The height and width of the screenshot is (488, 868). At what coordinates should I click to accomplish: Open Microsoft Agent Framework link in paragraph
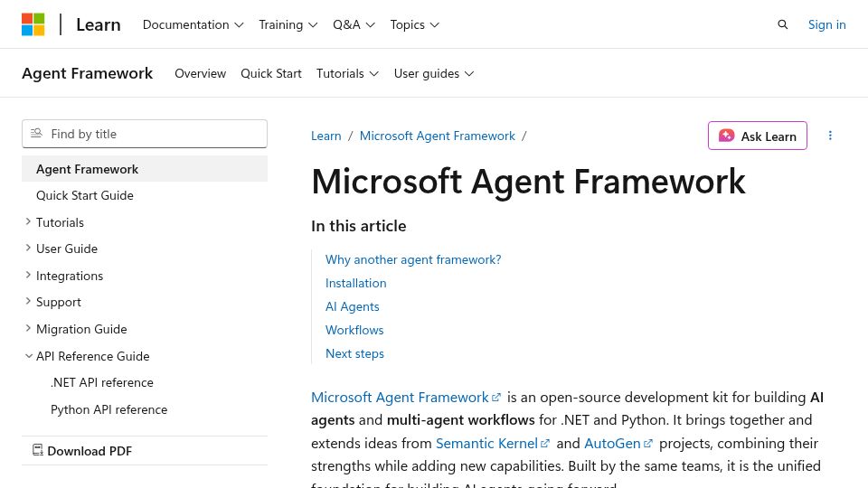pos(406,398)
